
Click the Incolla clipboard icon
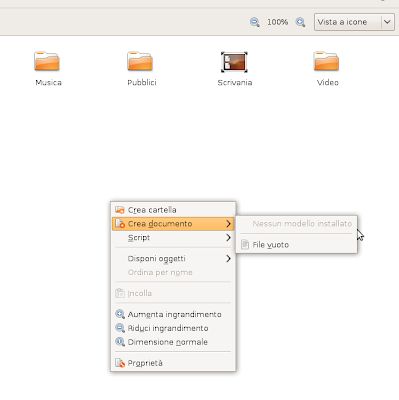pos(120,293)
